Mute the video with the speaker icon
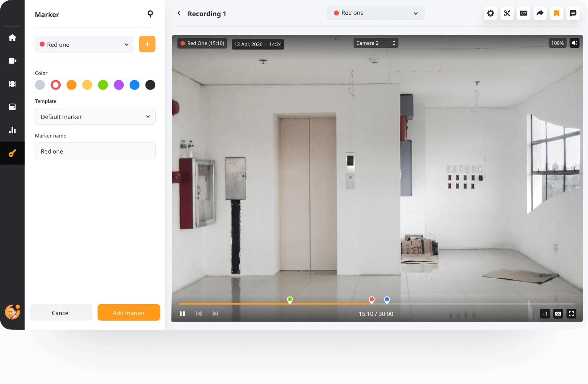588x384 pixels. click(574, 43)
